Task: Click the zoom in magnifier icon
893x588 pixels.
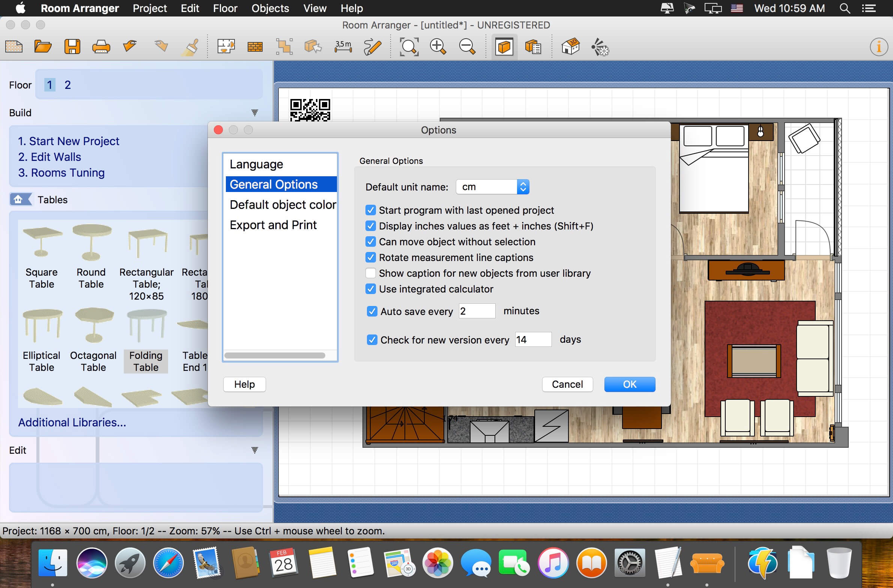Action: (x=437, y=47)
